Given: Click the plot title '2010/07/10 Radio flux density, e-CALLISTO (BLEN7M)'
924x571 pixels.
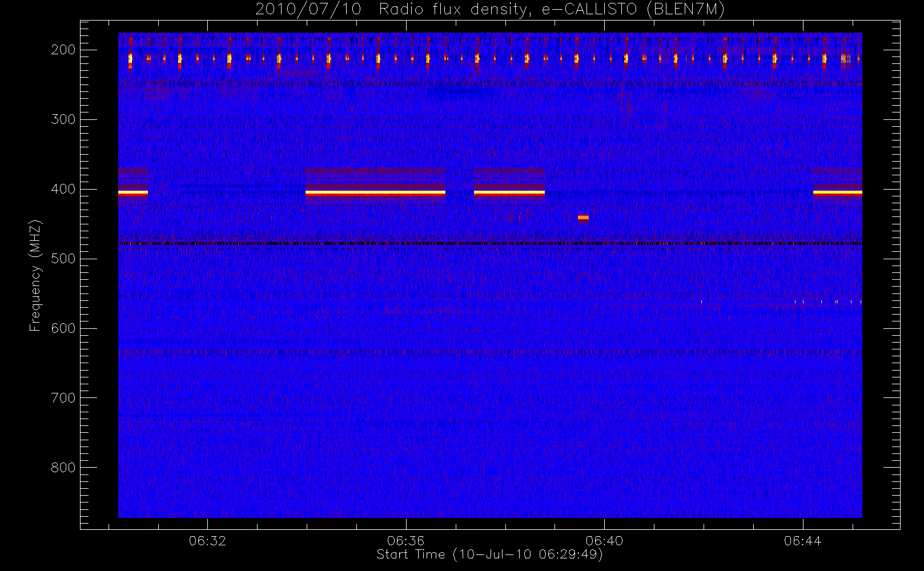Looking at the screenshot, I should click(489, 9).
